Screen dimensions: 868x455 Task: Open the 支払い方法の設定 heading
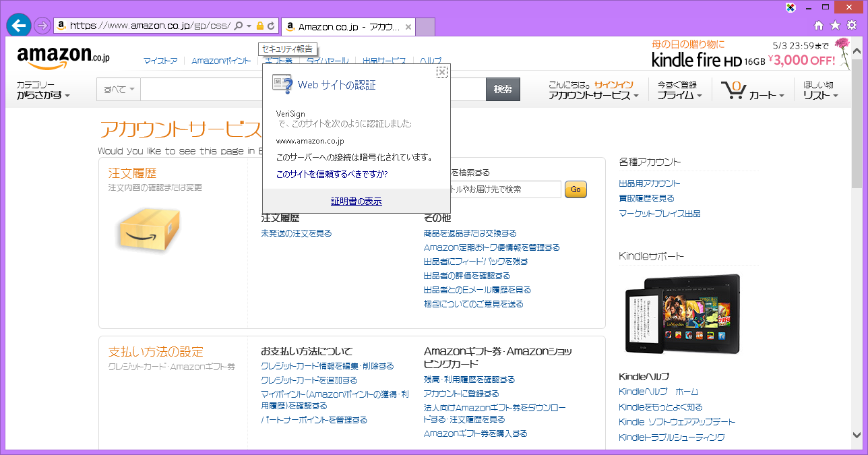(156, 352)
